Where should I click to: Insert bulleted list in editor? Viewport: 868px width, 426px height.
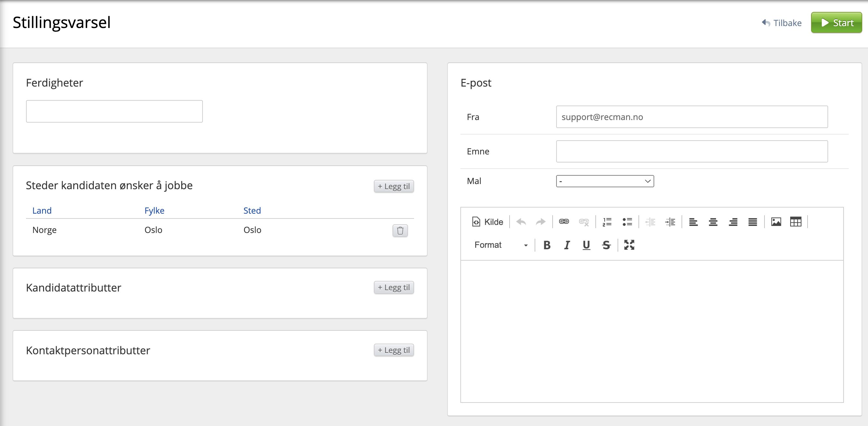click(627, 222)
